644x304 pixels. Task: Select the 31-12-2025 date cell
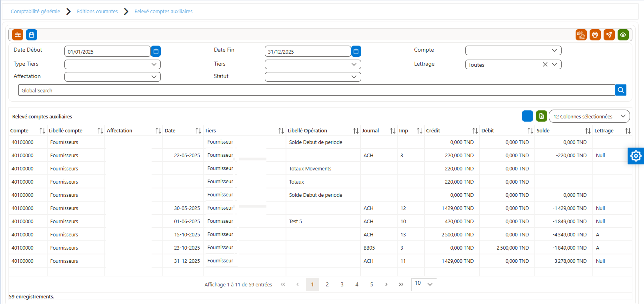pos(183,261)
